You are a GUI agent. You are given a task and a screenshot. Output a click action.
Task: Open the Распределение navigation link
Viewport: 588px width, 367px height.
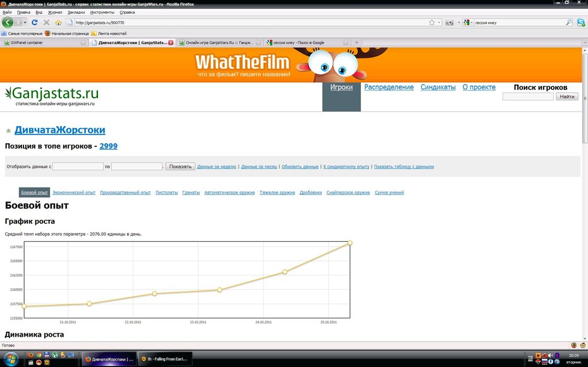[x=389, y=87]
